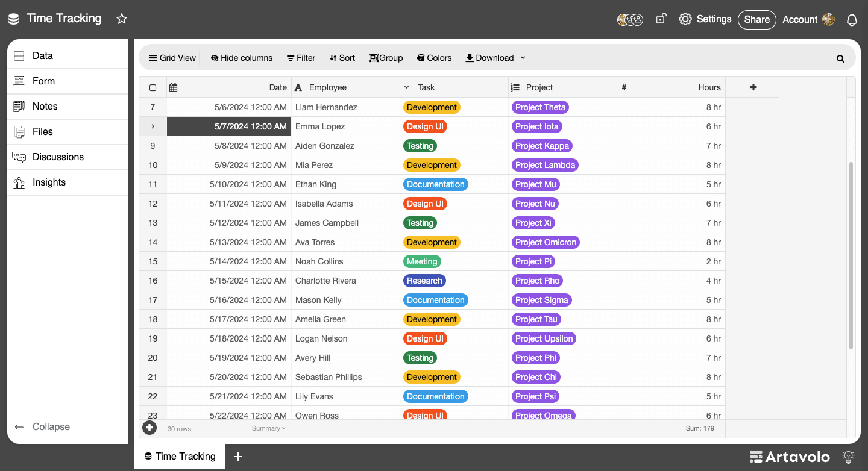Download the table data
The height and width of the screenshot is (471, 868).
[489, 58]
